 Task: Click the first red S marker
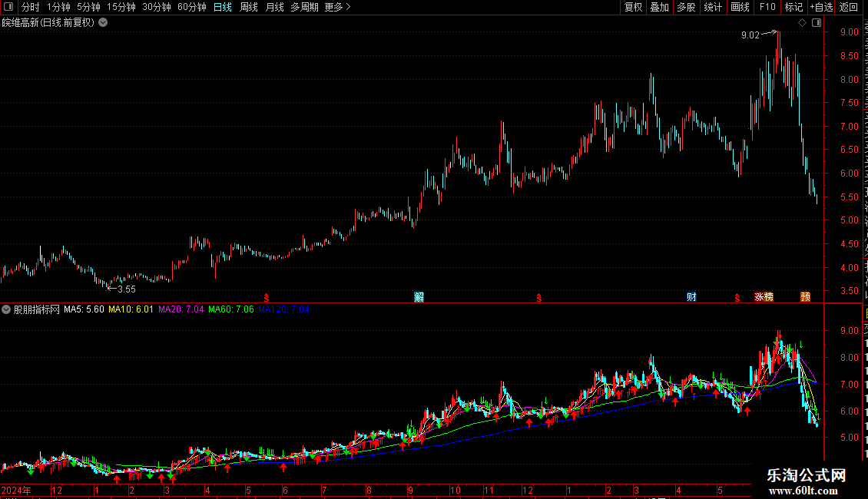[x=267, y=298]
